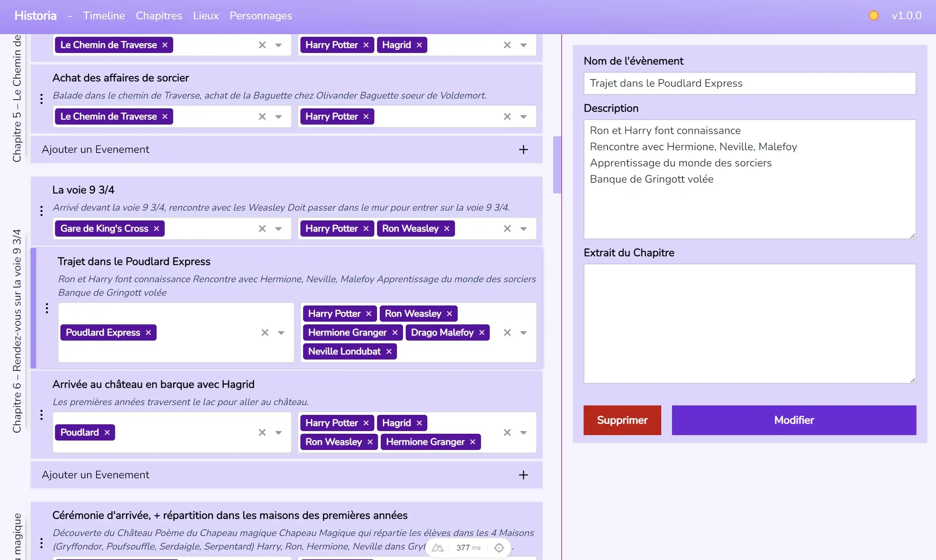The image size is (936, 560).
Task: Select the La voie 9 3/4 event title
Action: click(x=83, y=190)
